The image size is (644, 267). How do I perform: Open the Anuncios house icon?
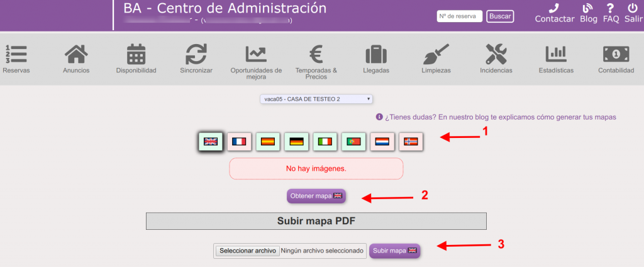point(76,54)
